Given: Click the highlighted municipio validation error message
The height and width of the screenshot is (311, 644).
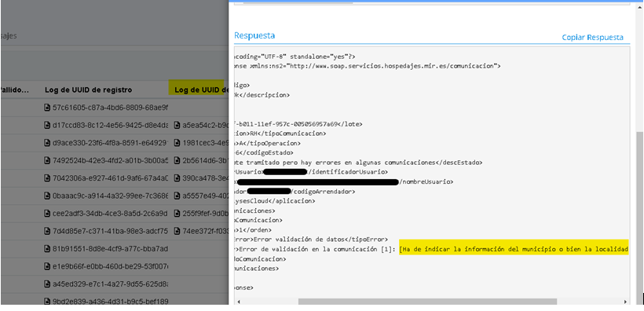Looking at the screenshot, I should (514, 250).
